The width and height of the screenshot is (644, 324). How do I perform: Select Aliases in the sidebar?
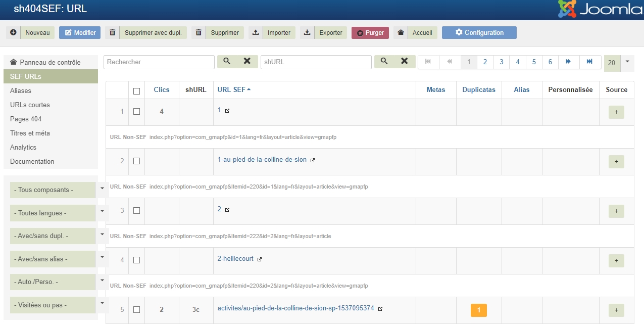coord(51,90)
